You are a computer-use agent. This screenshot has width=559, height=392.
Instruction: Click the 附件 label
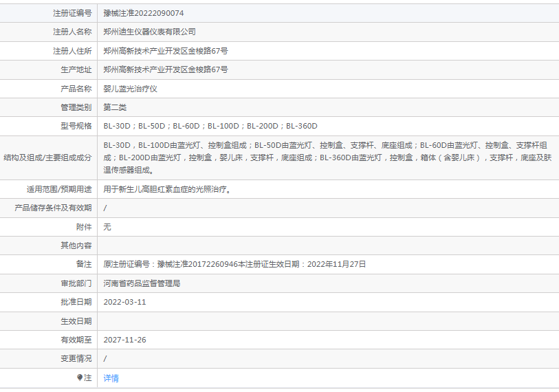click(84, 227)
